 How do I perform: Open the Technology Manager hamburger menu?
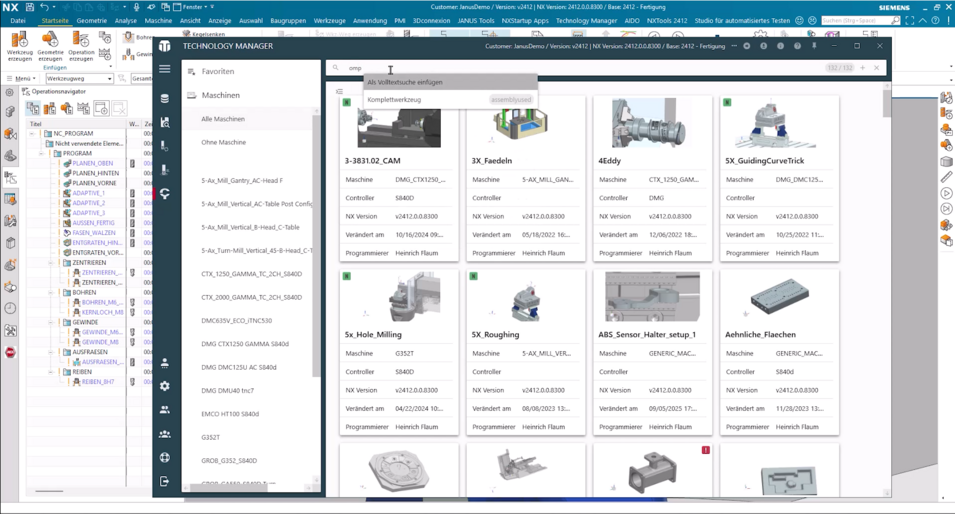click(164, 69)
